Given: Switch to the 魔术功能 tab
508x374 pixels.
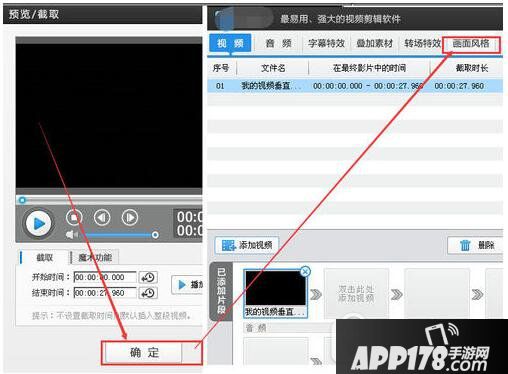Looking at the screenshot, I should pos(95,257).
